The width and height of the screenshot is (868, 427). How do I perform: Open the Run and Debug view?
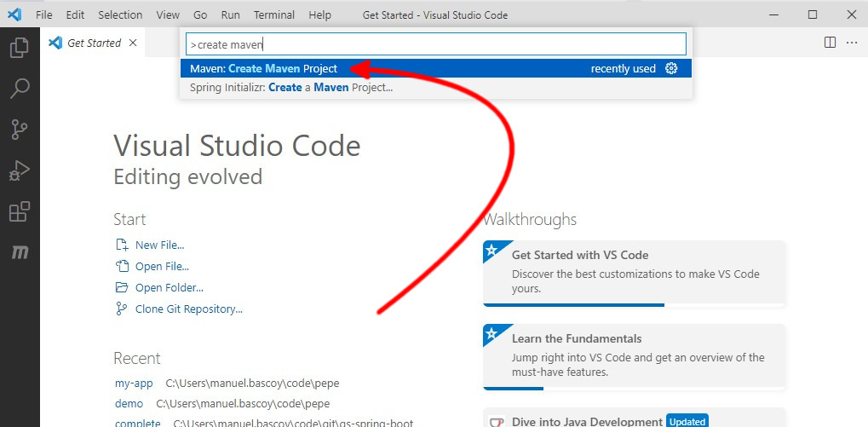click(x=19, y=170)
